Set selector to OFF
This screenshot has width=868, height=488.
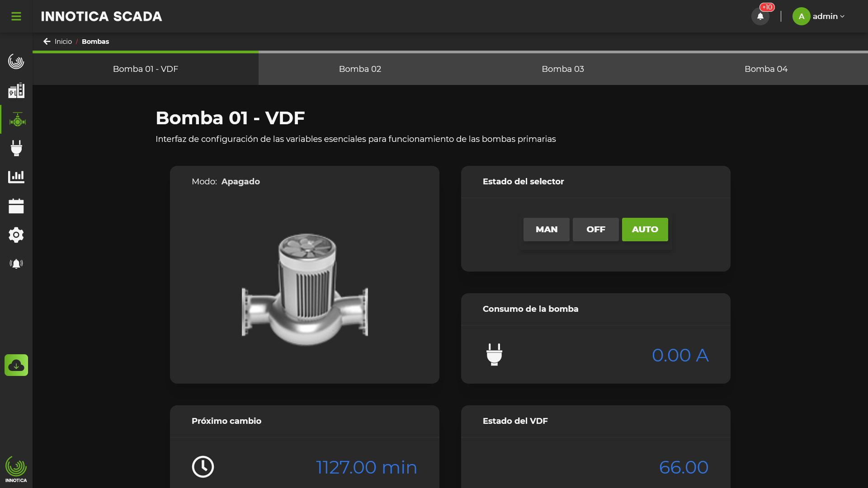[x=595, y=230]
